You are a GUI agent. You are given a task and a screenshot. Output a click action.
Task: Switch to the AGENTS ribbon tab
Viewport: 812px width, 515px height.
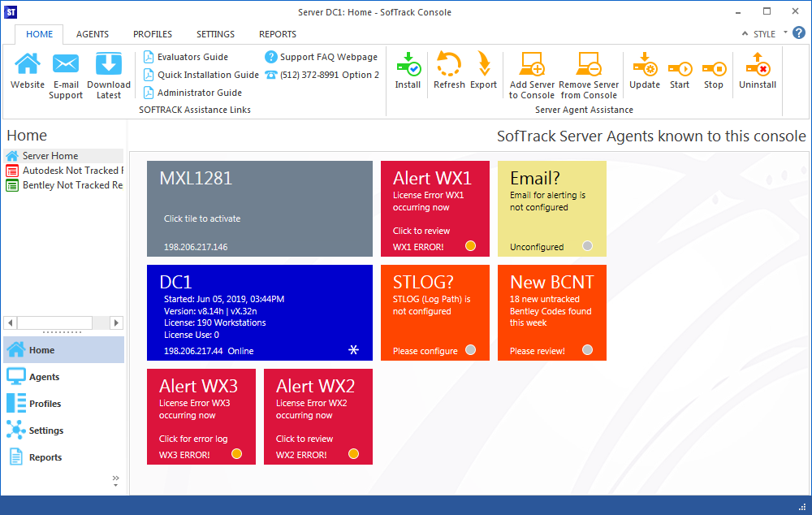pos(93,34)
